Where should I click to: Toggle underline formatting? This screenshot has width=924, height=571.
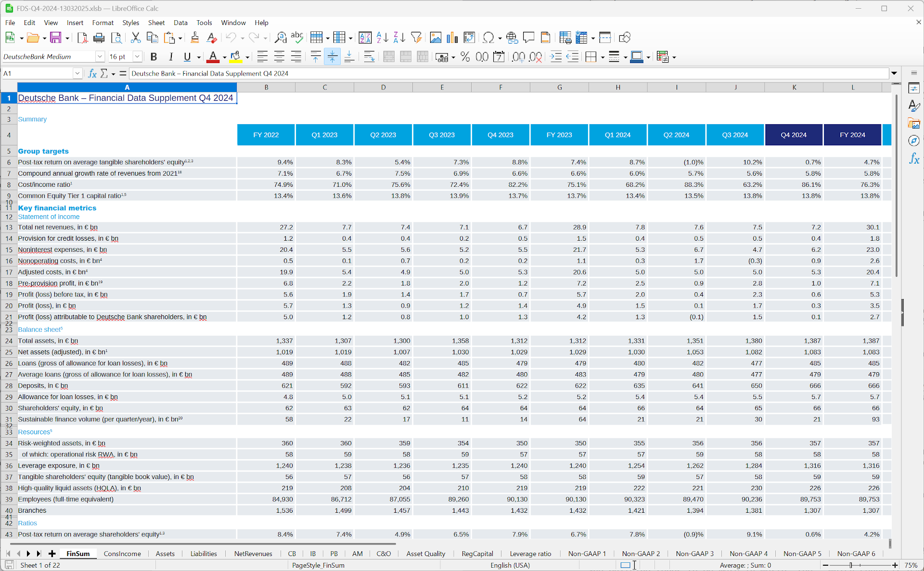tap(187, 57)
